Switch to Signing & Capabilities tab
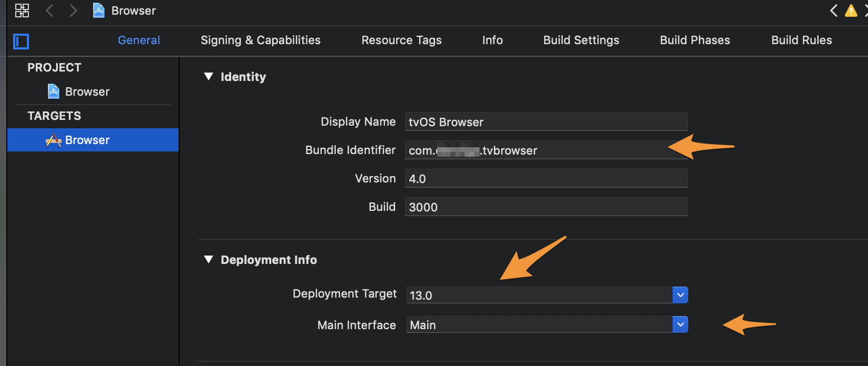868x366 pixels. [260, 40]
